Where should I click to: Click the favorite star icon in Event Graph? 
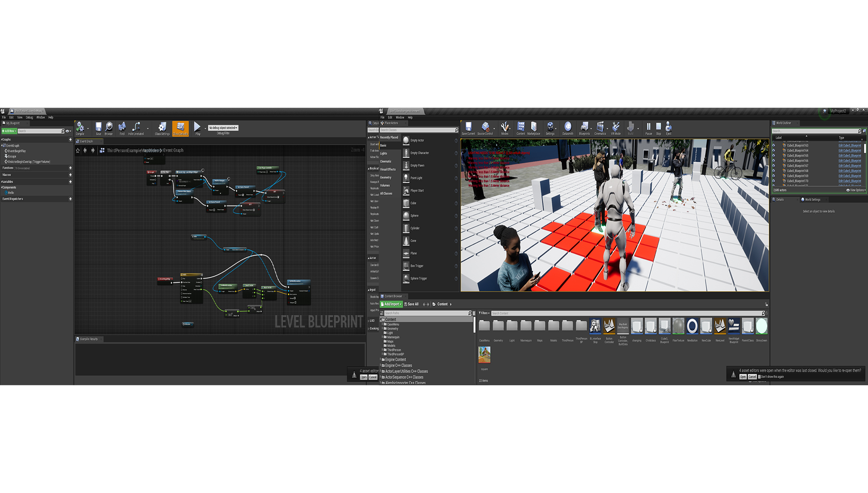tap(78, 150)
